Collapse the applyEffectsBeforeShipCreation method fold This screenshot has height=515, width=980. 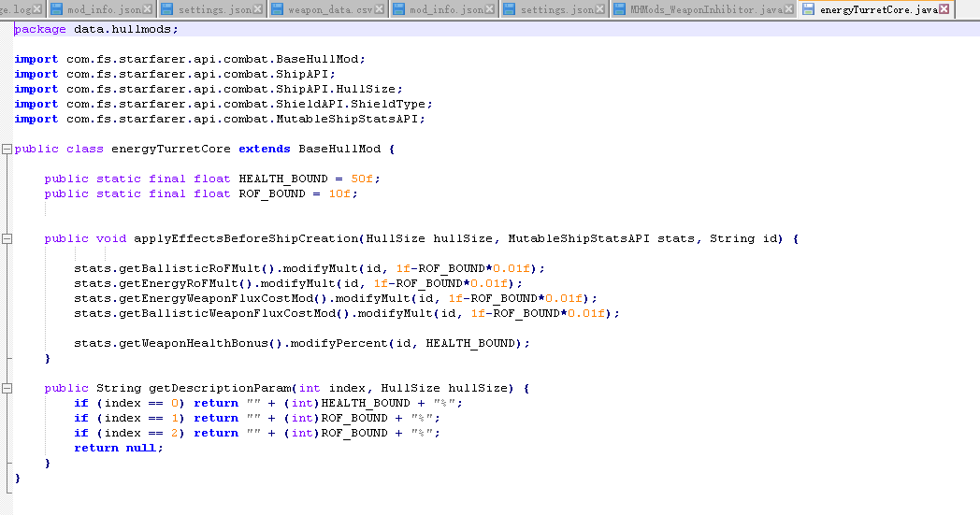pyautogui.click(x=7, y=238)
